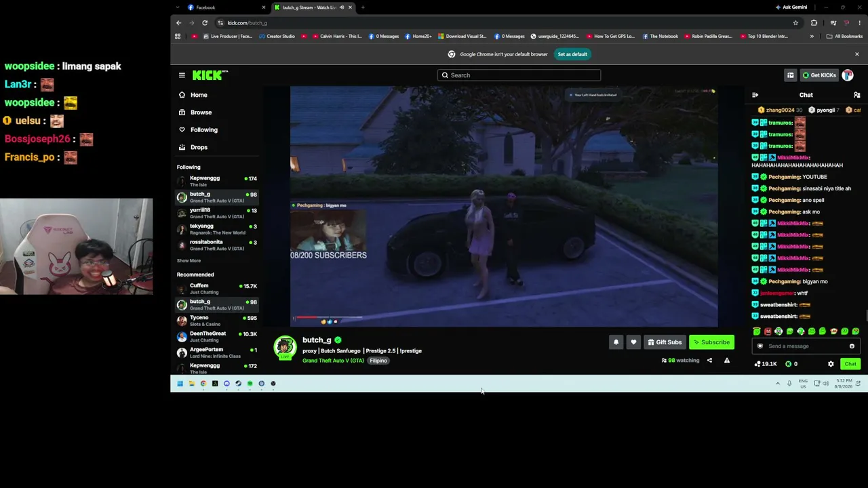Open rossitabonita channel in Following

pos(217,245)
